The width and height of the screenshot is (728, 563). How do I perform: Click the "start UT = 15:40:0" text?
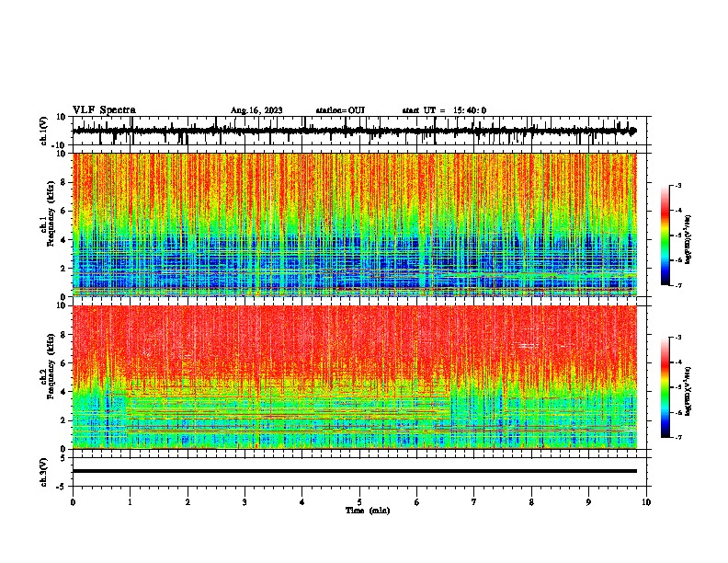point(444,110)
